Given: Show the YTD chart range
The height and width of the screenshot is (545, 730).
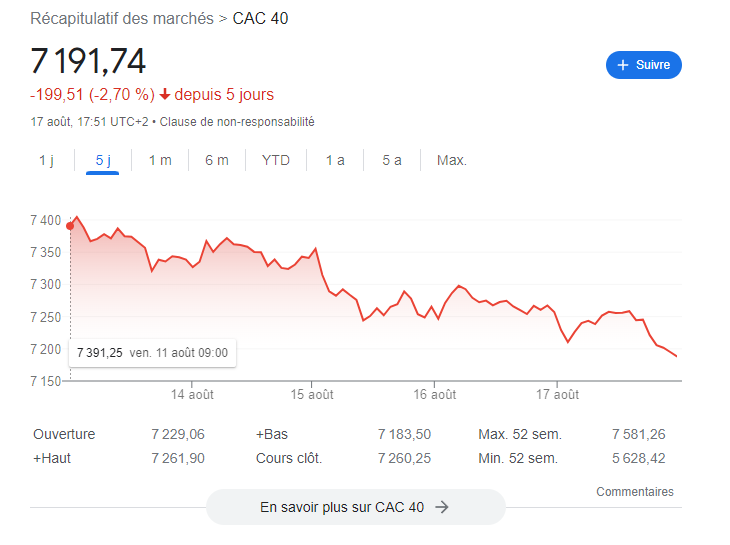Looking at the screenshot, I should tap(276, 160).
